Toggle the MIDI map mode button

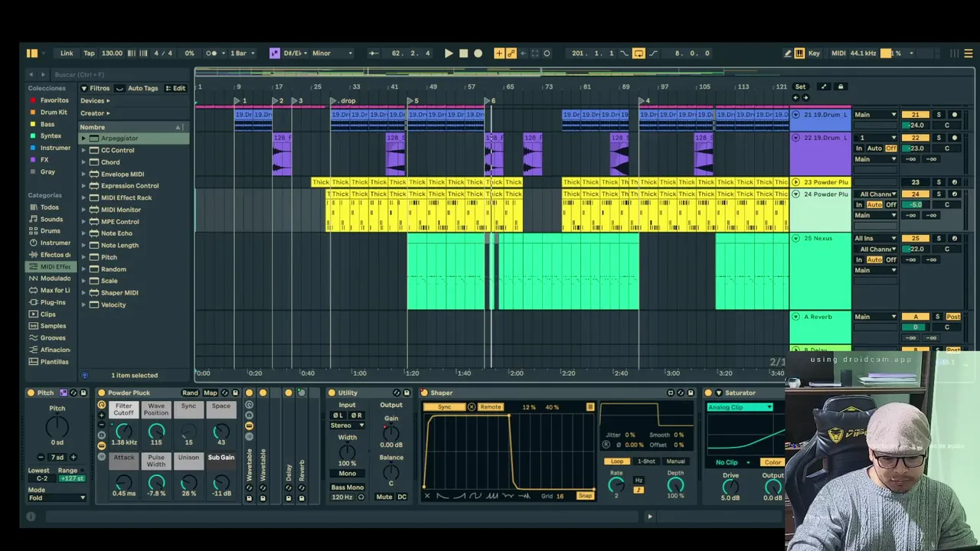point(838,54)
